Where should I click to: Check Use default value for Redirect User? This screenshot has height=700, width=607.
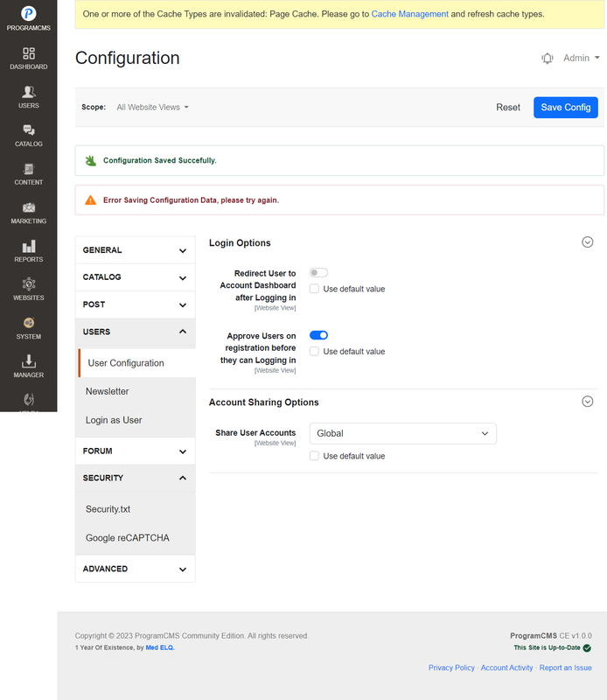pyautogui.click(x=314, y=289)
